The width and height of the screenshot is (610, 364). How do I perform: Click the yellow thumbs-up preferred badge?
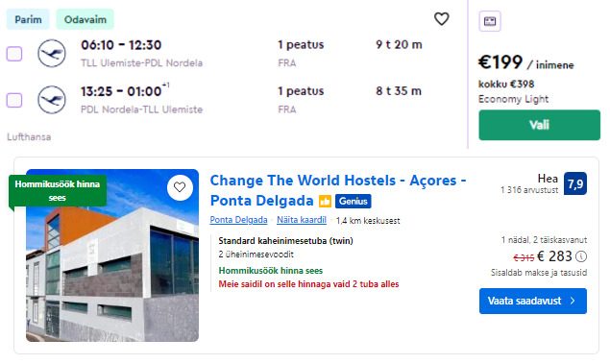coord(325,201)
